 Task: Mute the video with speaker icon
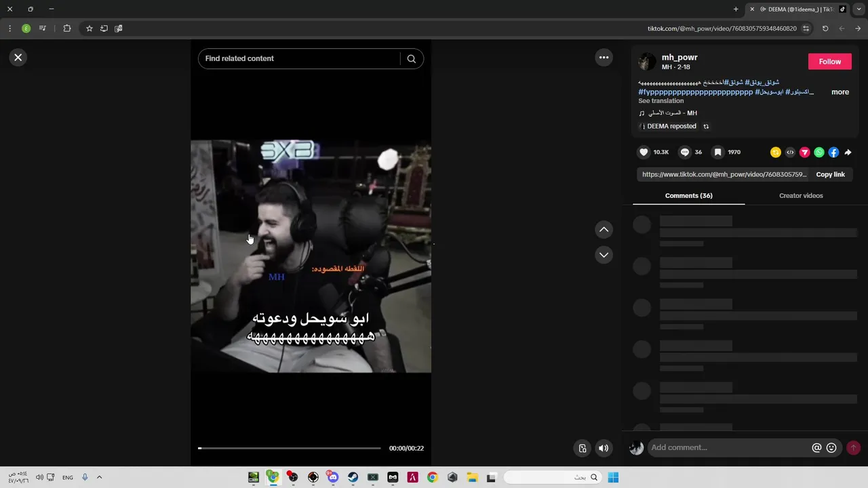point(603,448)
